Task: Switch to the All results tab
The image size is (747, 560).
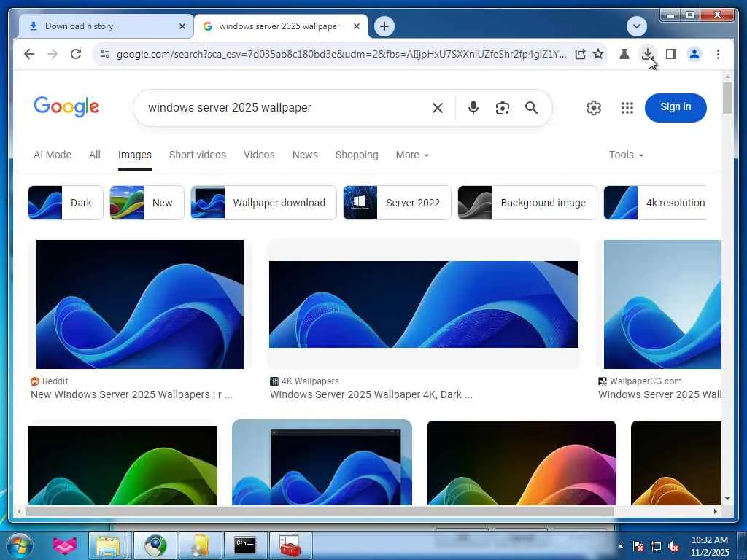Action: (x=95, y=155)
